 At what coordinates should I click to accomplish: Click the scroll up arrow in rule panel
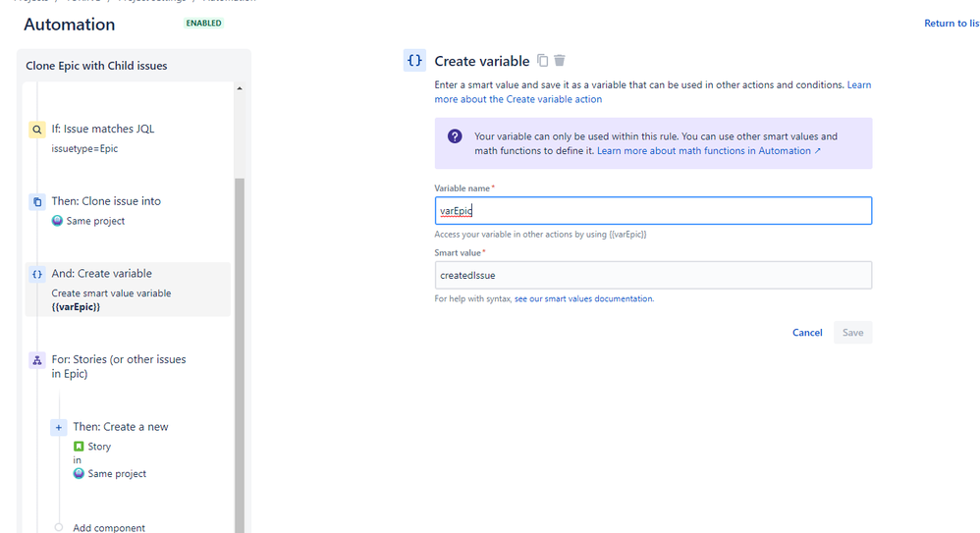pos(240,88)
